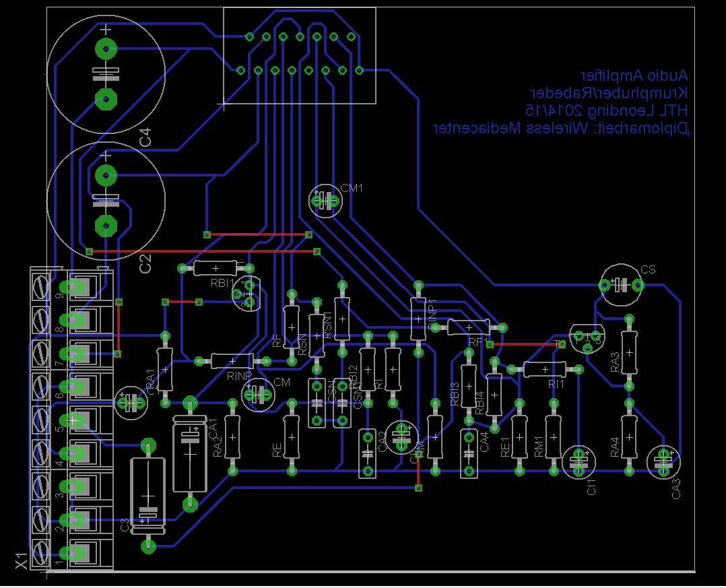Click the RBI2 label text
The height and width of the screenshot is (588, 726).
click(354, 379)
